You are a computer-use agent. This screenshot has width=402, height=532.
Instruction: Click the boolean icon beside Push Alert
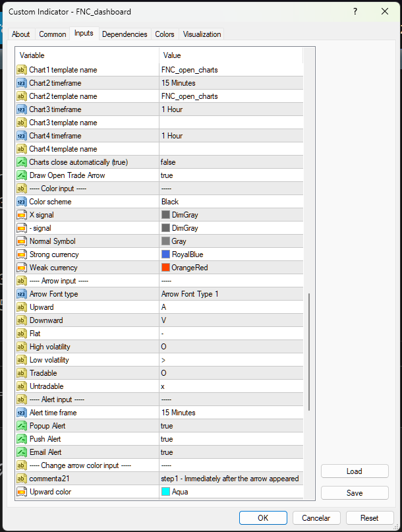coord(21,439)
